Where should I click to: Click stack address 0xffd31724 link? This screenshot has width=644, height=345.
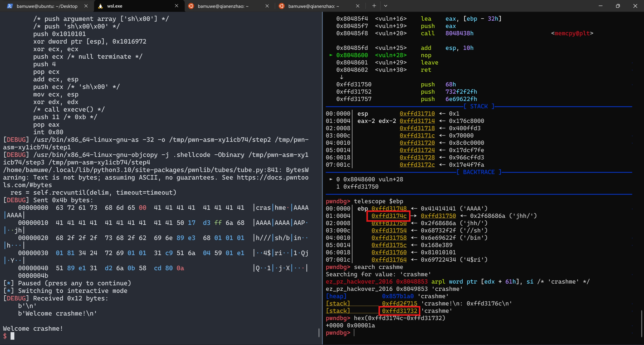pos(417,150)
